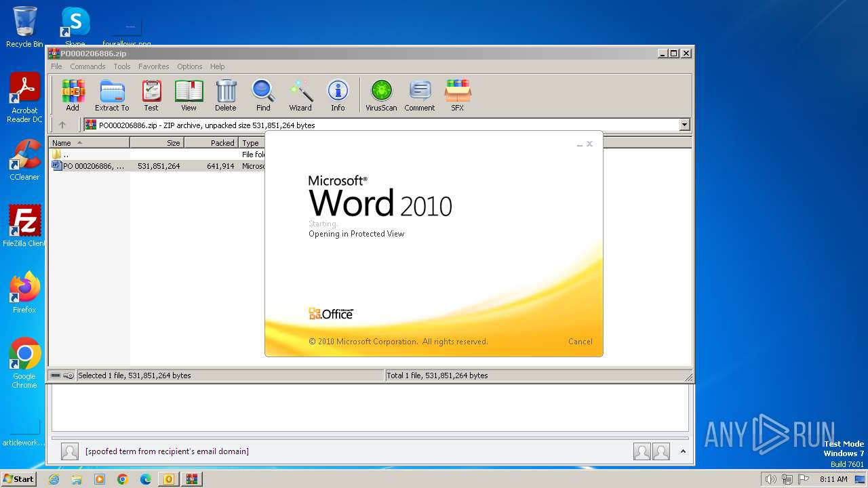
Task: Click the volume icon in the system tray
Action: coord(770,479)
